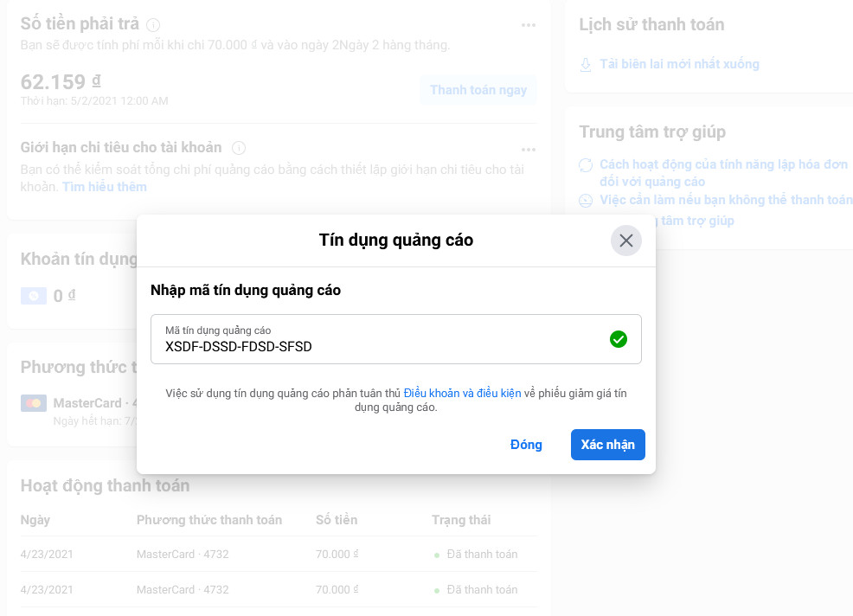
Task: Click the MasterCard payment method icon
Action: (34, 403)
